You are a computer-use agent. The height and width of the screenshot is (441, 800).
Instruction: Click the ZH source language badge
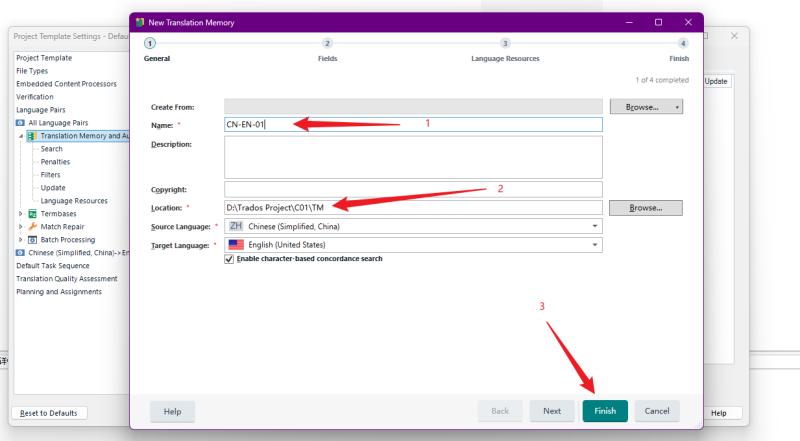point(236,227)
